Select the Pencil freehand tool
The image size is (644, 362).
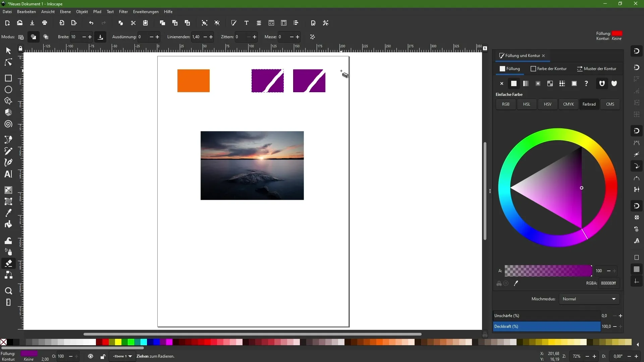8,151
